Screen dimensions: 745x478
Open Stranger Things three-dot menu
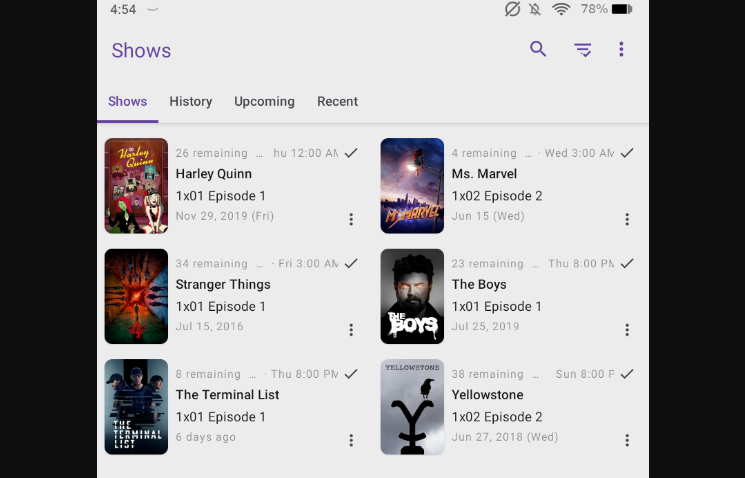click(x=351, y=330)
